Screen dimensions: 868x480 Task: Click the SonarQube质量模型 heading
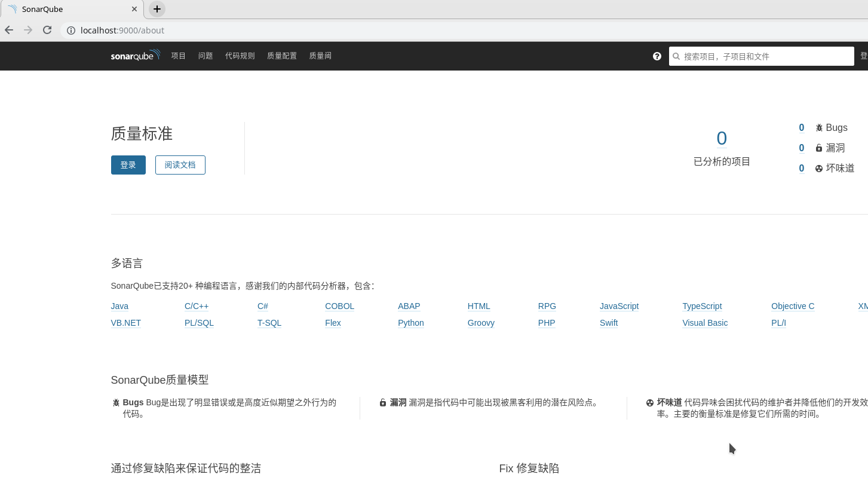pos(160,380)
